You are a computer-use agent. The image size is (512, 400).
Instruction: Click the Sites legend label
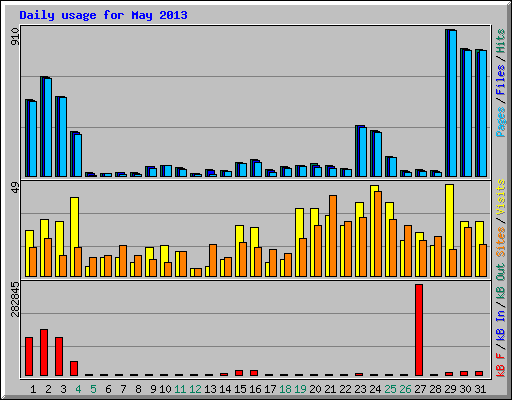pyautogui.click(x=501, y=241)
